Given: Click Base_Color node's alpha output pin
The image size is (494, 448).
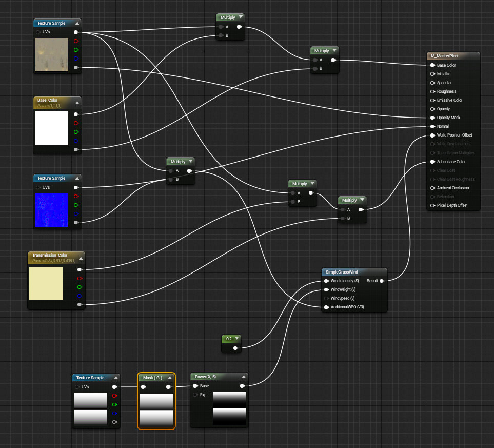Looking at the screenshot, I should click(76, 149).
